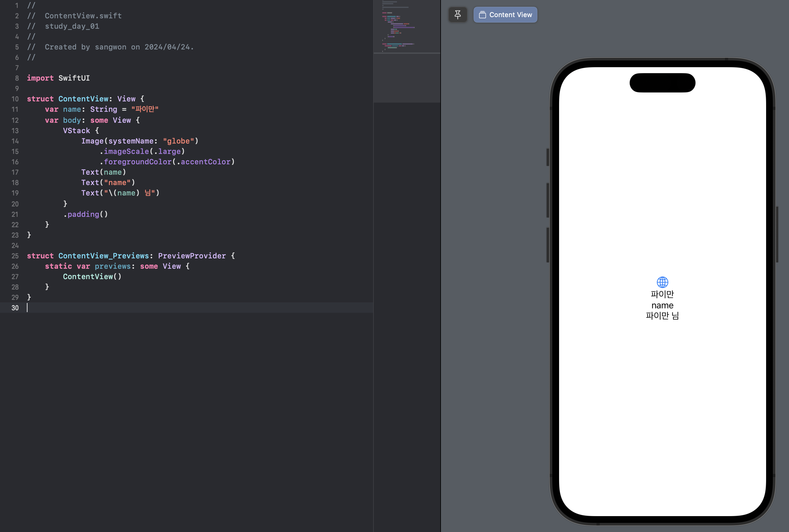The image size is (789, 532).
Task: Click 'import' keyword on line 8
Action: pos(40,78)
